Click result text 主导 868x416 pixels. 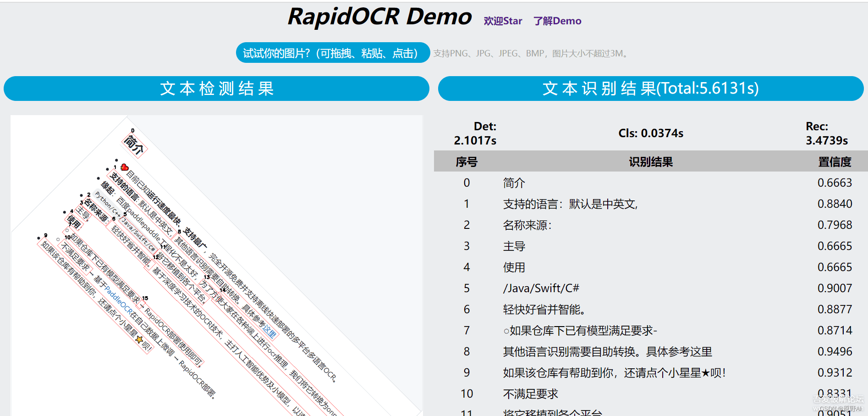coord(514,246)
